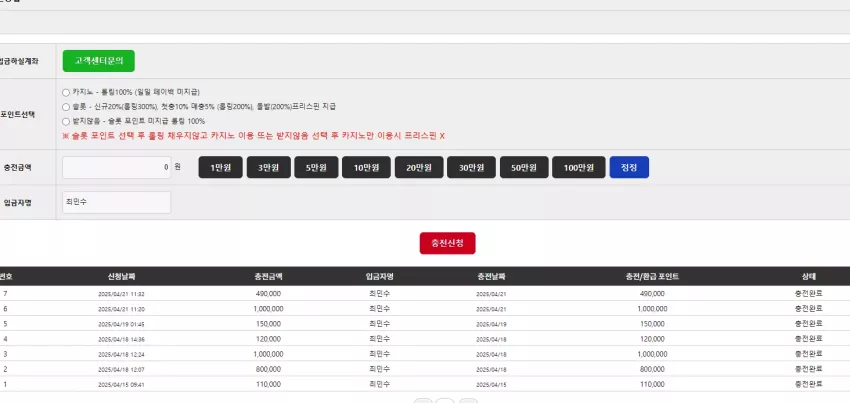Submit with the red 충전신청 button
Viewport: 850px width, 403px height.
tap(448, 244)
